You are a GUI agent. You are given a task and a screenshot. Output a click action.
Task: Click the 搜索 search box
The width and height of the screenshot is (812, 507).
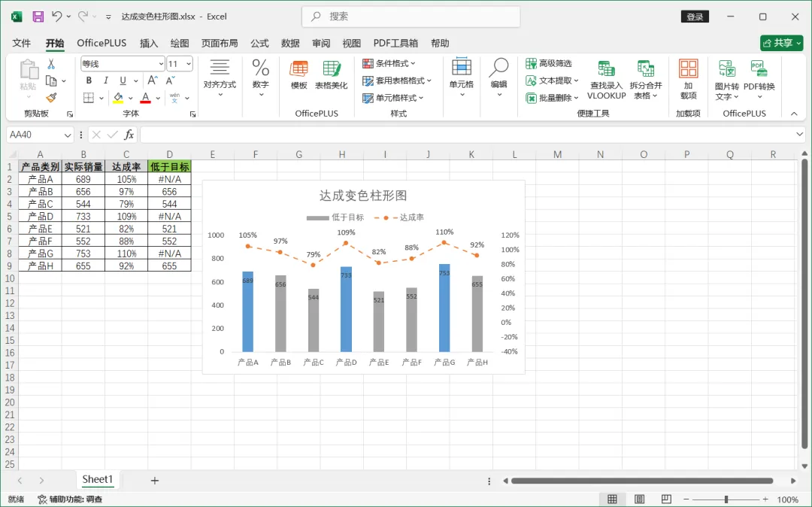[x=411, y=17]
